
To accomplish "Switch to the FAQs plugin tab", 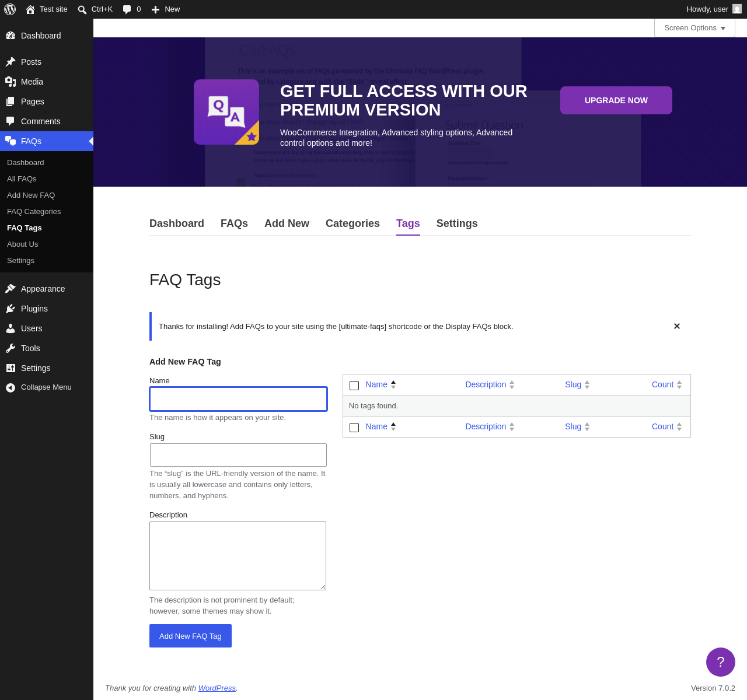I will pyautogui.click(x=234, y=223).
